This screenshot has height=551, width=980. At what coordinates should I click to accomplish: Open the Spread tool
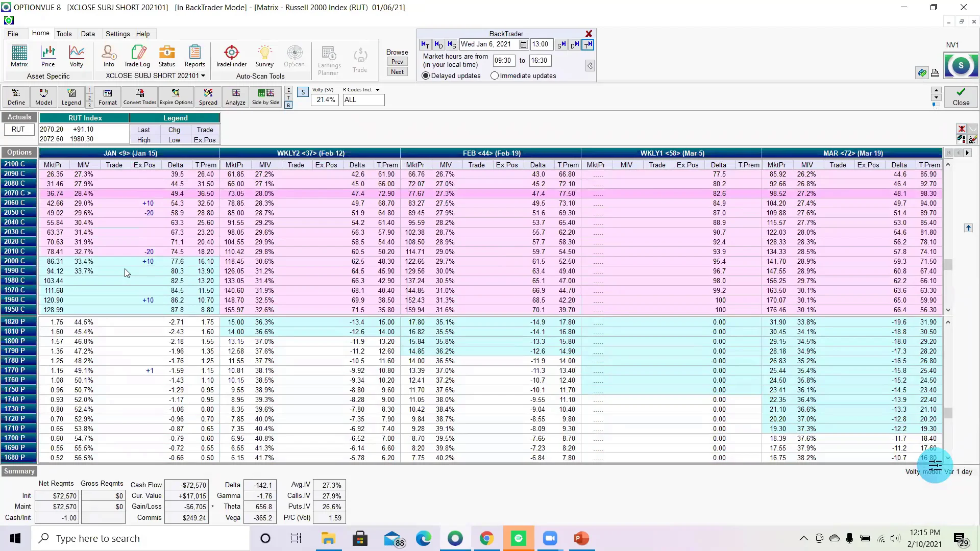[x=208, y=96]
